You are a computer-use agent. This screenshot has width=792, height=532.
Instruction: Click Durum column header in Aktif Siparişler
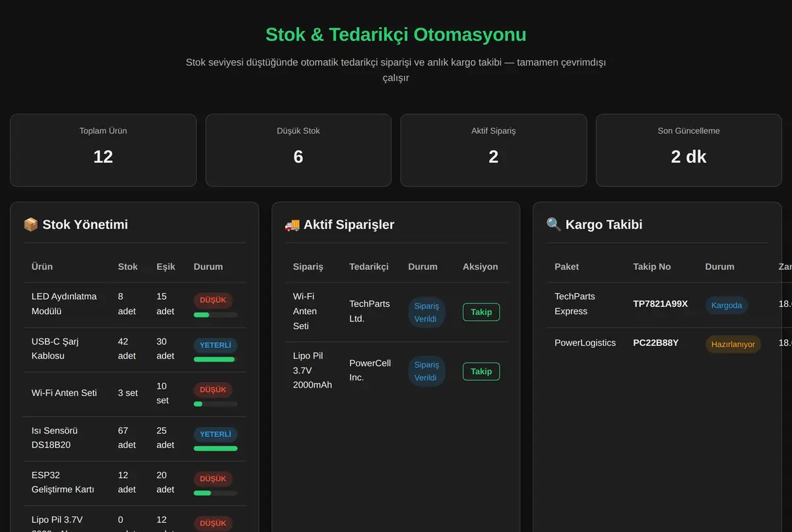tap(423, 267)
